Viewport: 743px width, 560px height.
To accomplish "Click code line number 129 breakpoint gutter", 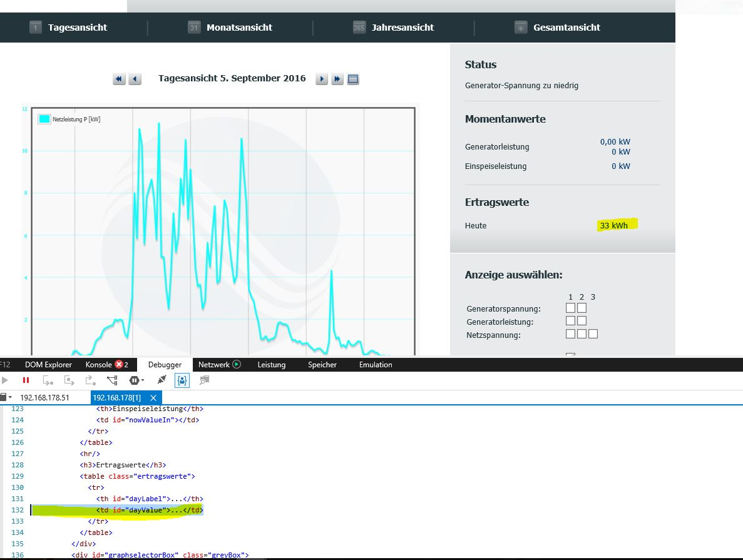I will pyautogui.click(x=18, y=476).
